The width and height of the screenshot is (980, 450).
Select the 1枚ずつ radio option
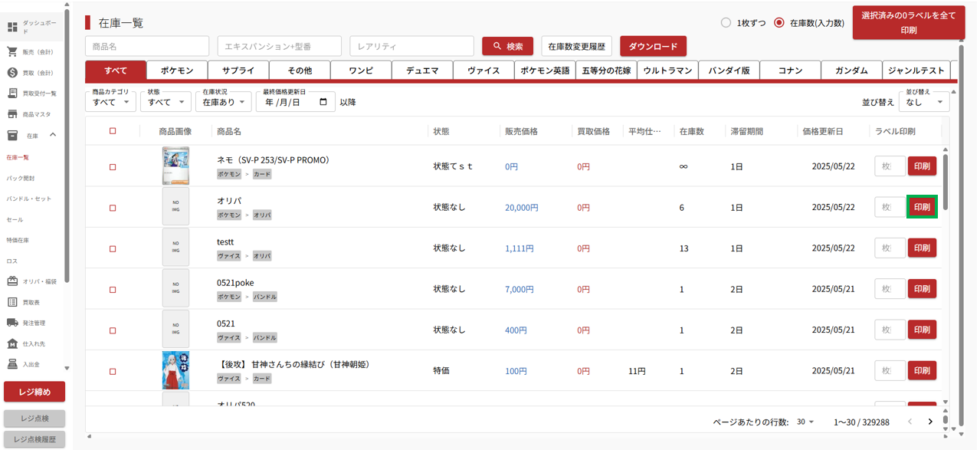coord(726,23)
